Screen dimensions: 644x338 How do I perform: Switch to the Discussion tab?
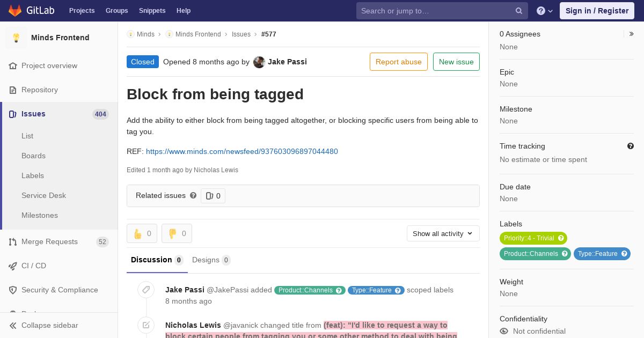(x=157, y=260)
